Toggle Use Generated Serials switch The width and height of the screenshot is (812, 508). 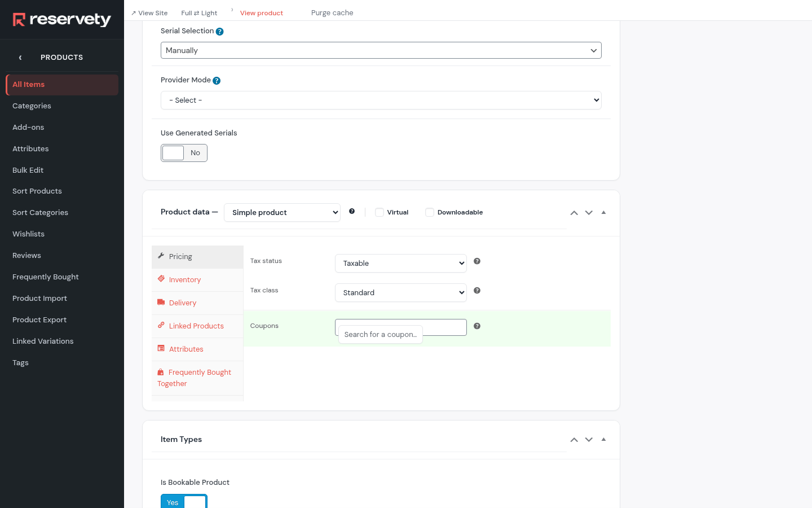tap(184, 153)
